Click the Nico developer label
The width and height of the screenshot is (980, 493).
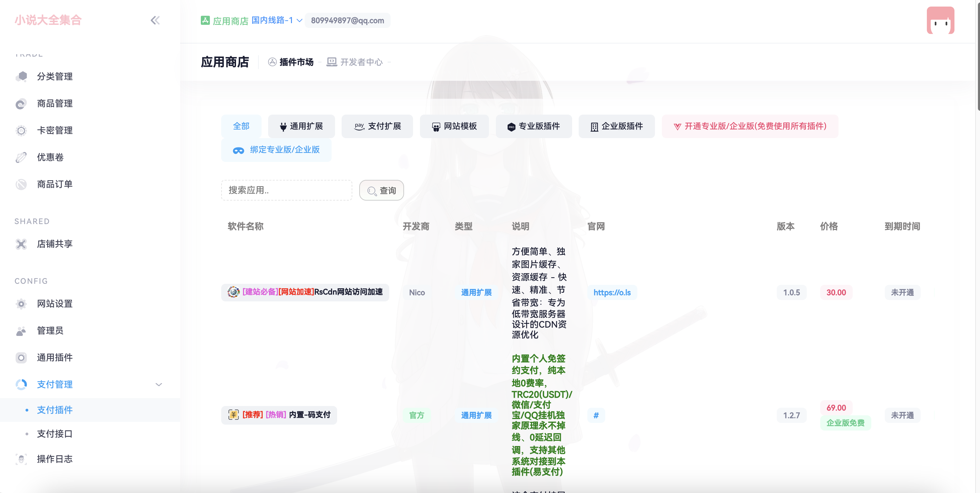click(x=416, y=292)
